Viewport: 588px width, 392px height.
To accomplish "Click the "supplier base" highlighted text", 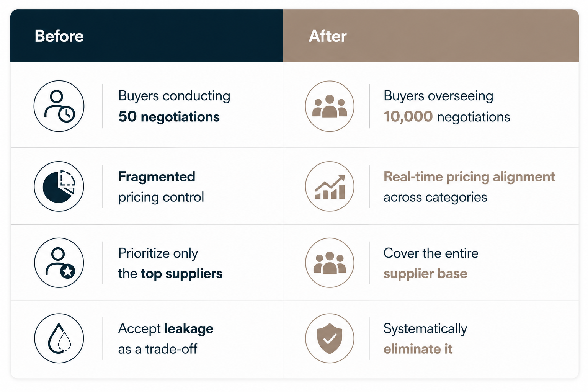I will click(x=425, y=274).
